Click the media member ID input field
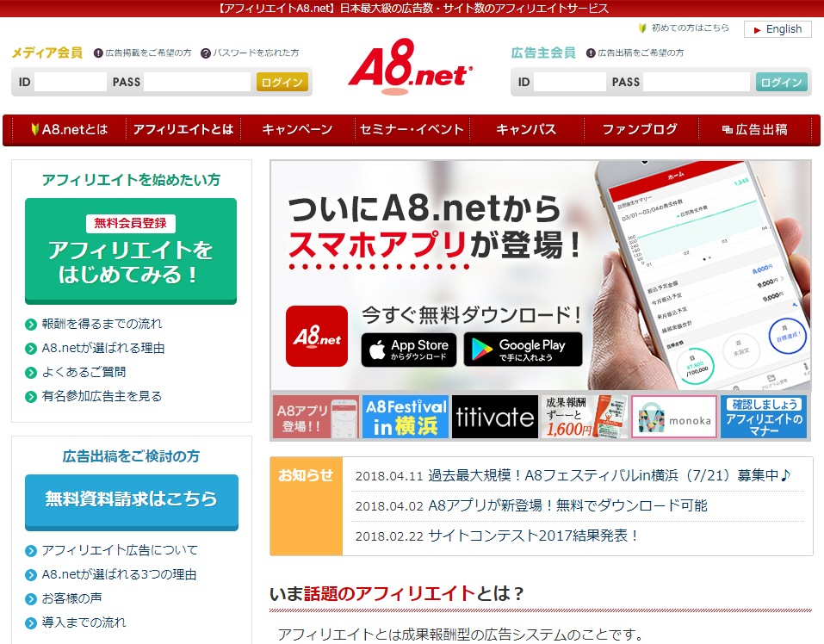 coord(70,82)
